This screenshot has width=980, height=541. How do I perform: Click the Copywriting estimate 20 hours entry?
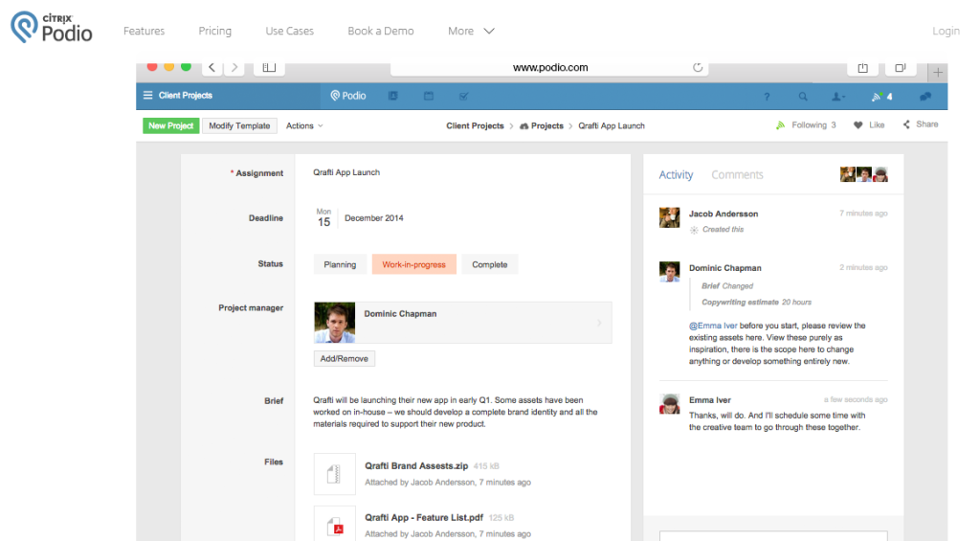756,302
